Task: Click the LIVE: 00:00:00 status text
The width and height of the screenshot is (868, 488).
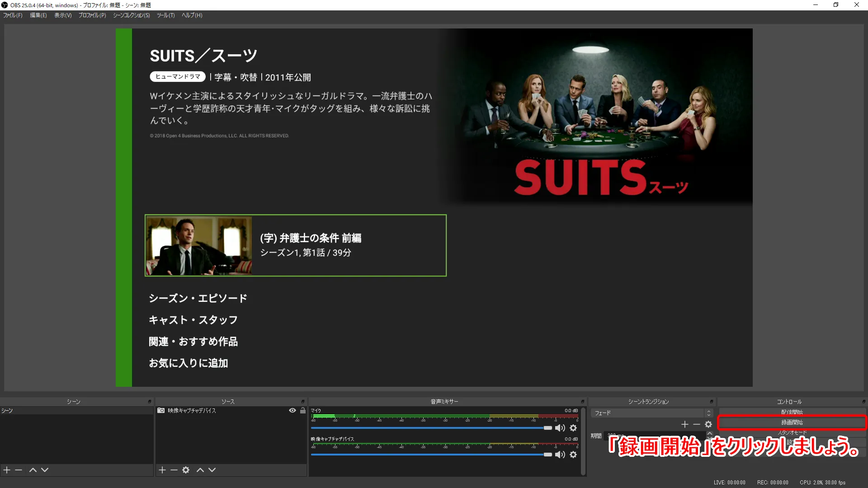Action: point(730,483)
